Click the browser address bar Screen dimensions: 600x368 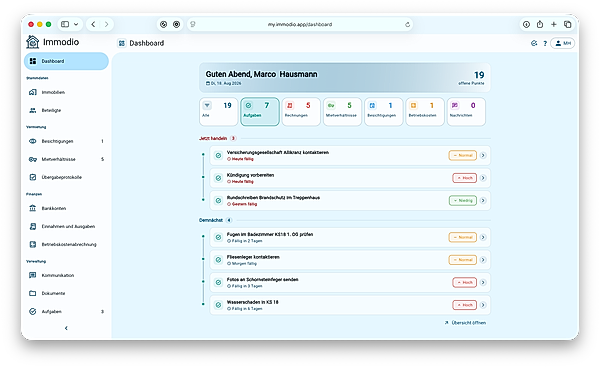coord(300,24)
